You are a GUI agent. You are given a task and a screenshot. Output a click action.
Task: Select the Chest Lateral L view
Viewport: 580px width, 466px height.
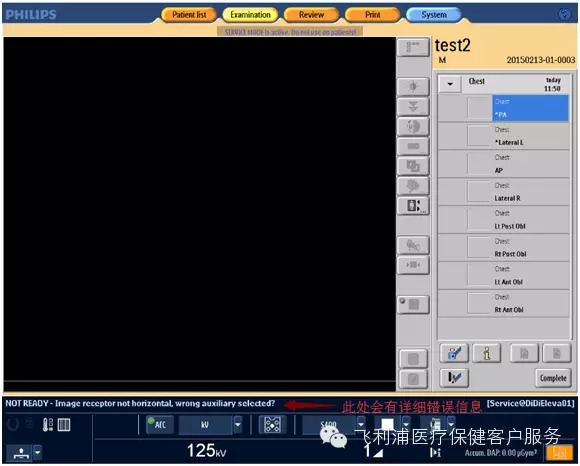[503, 136]
